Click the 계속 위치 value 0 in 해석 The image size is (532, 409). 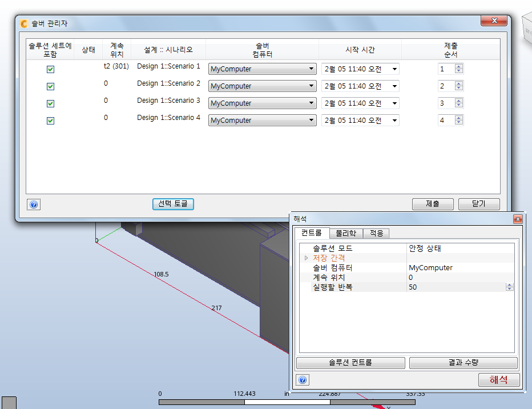coord(410,278)
